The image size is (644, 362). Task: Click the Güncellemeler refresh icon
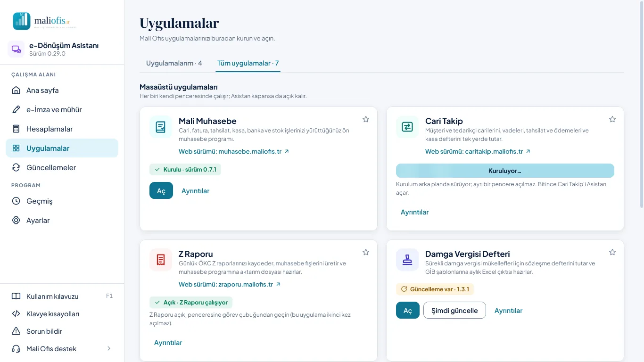click(x=16, y=167)
